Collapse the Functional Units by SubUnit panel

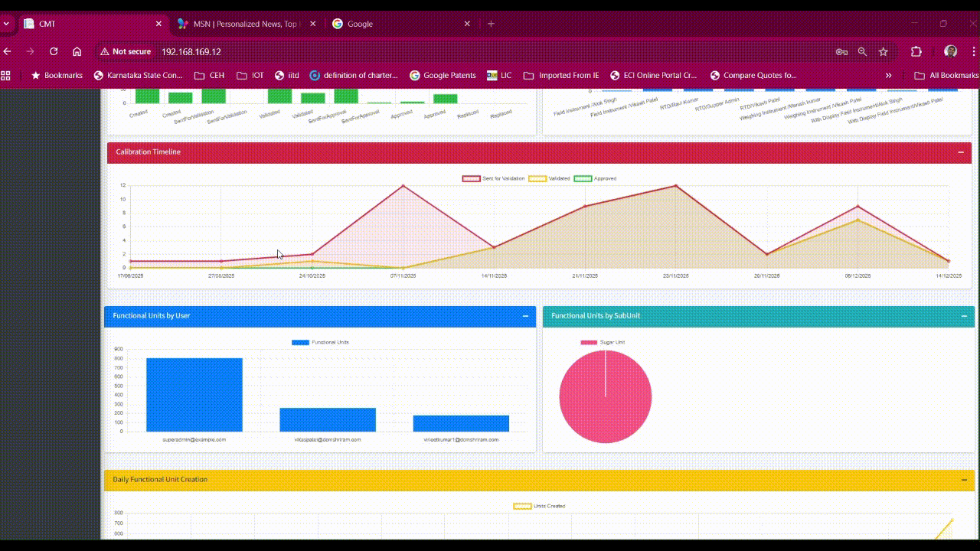964,316
